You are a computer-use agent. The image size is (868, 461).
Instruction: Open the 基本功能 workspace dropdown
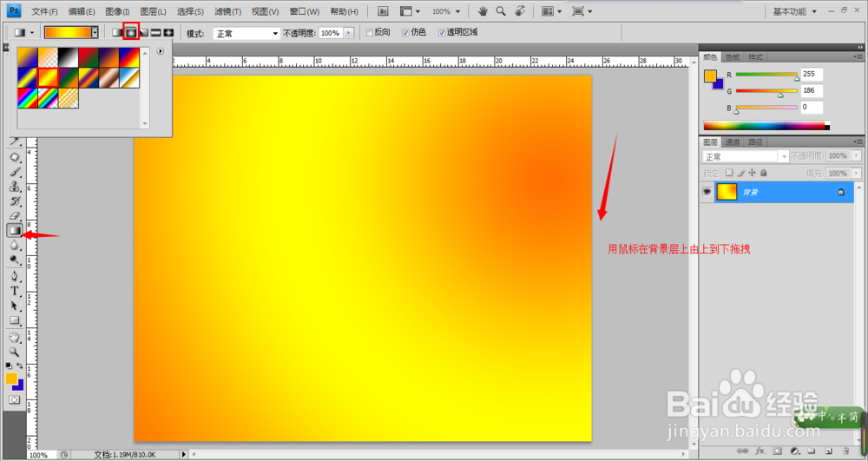tap(795, 11)
